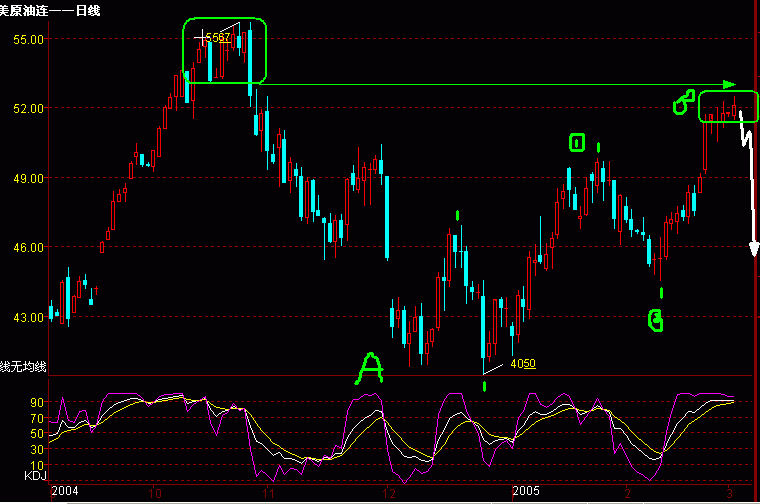Click the month 11 label on date axis
This screenshot has height=504, width=760.
(x=268, y=494)
